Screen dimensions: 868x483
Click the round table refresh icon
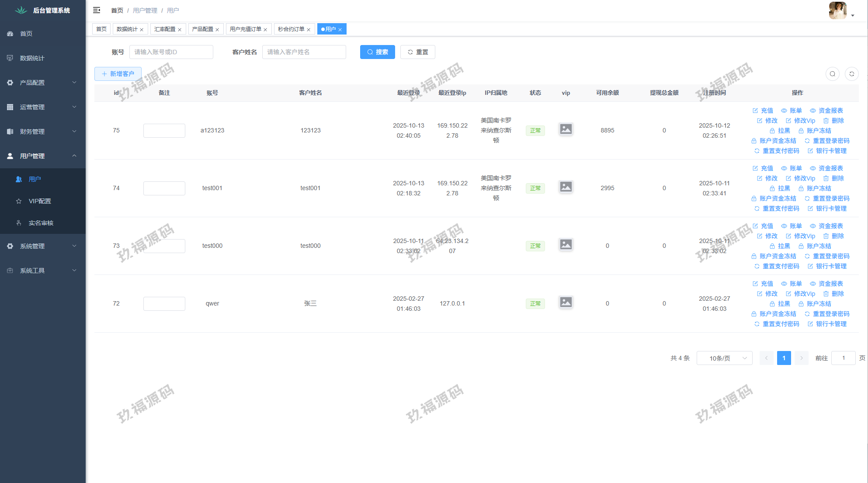tap(851, 74)
